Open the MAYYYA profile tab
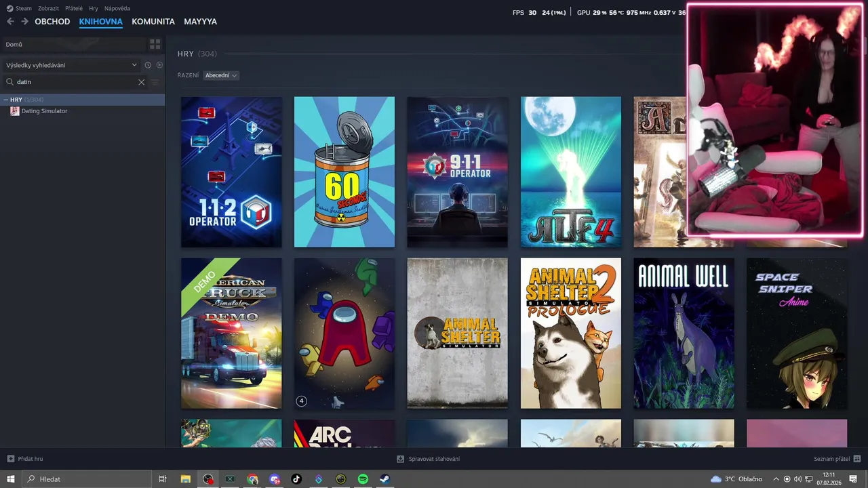Screen dimensions: 868x488 (x=200, y=22)
